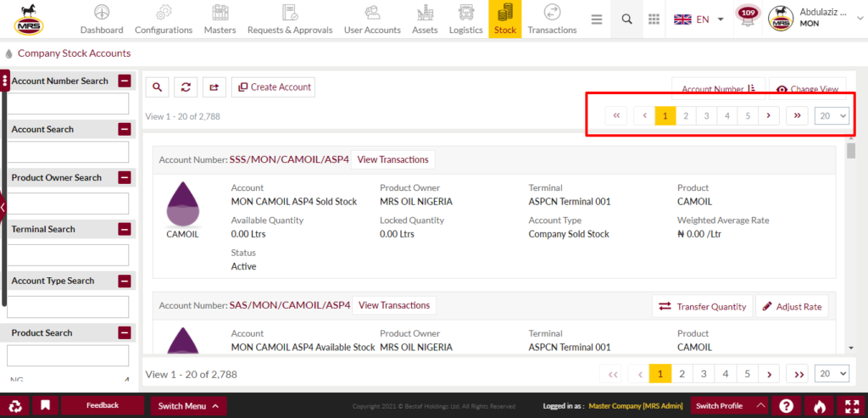Click the sidebar three-dots handle

(5, 81)
